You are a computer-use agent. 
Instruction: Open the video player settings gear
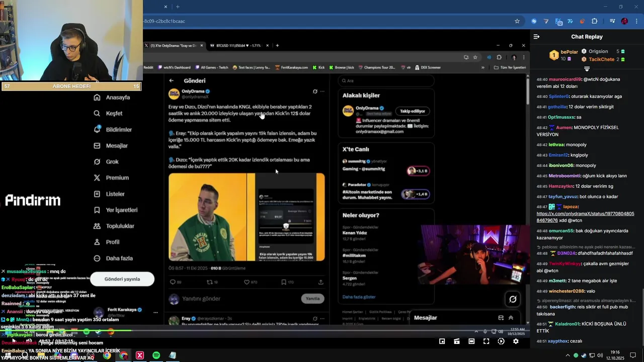click(516, 341)
